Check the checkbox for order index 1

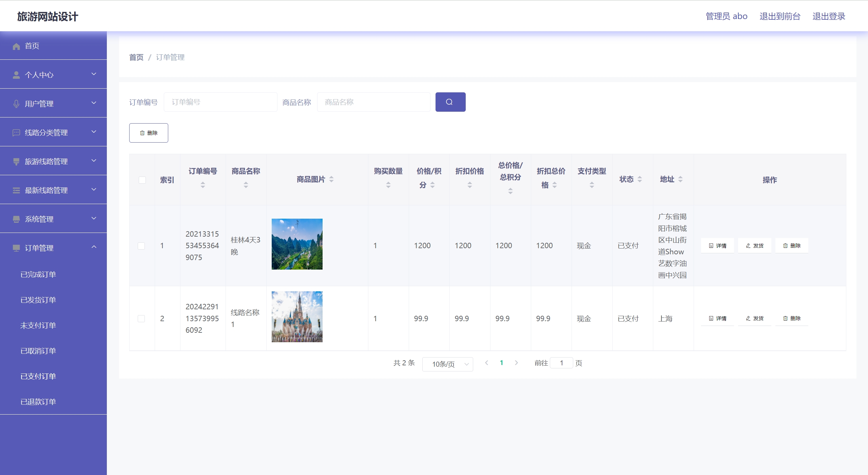point(141,246)
